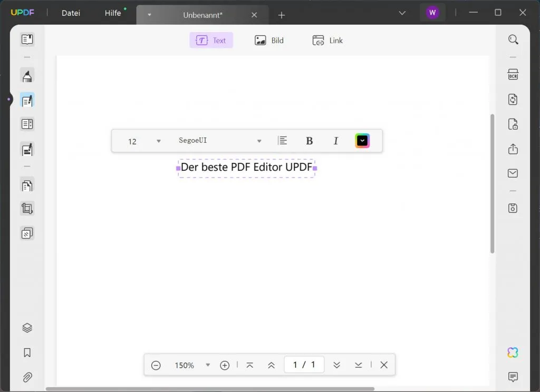Open the UPDF AI assistant icon

tap(513, 352)
